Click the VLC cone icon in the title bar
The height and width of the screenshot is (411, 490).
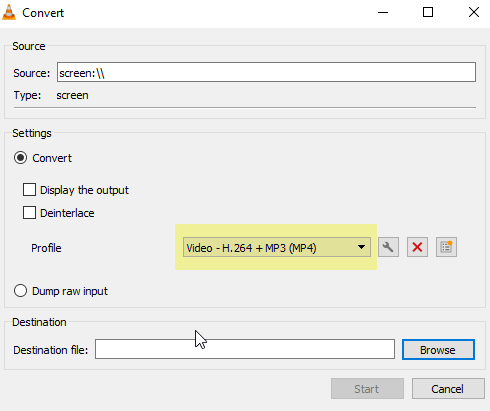click(9, 13)
